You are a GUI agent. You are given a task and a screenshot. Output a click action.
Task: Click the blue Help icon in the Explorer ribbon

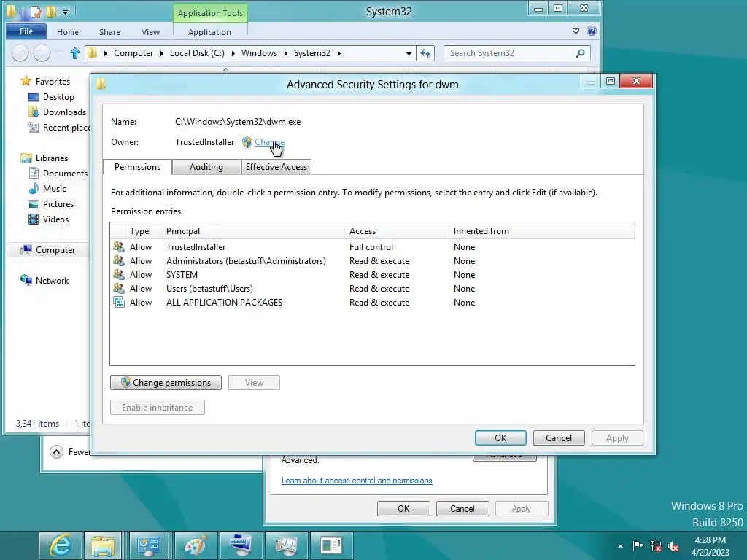pyautogui.click(x=592, y=31)
